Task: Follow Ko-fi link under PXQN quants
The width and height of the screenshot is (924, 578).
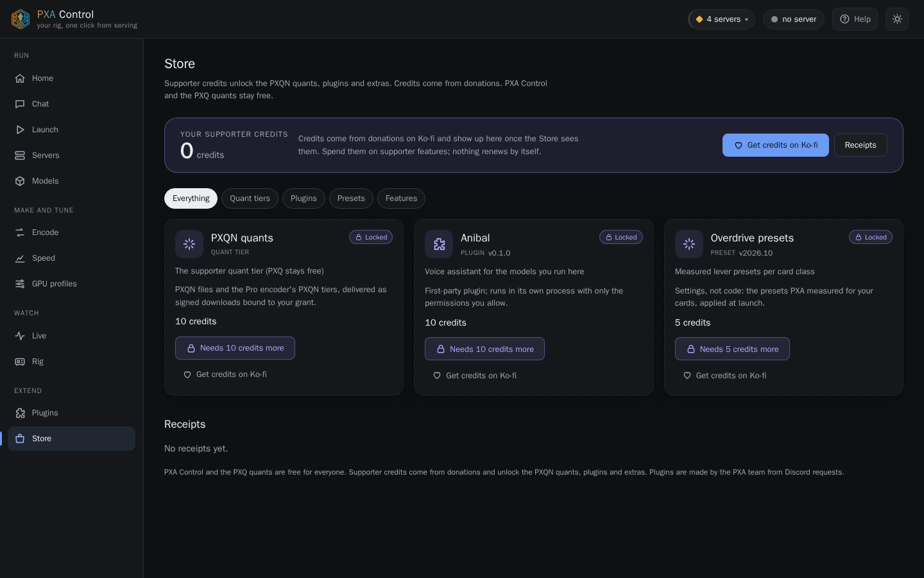Action: coord(225,374)
